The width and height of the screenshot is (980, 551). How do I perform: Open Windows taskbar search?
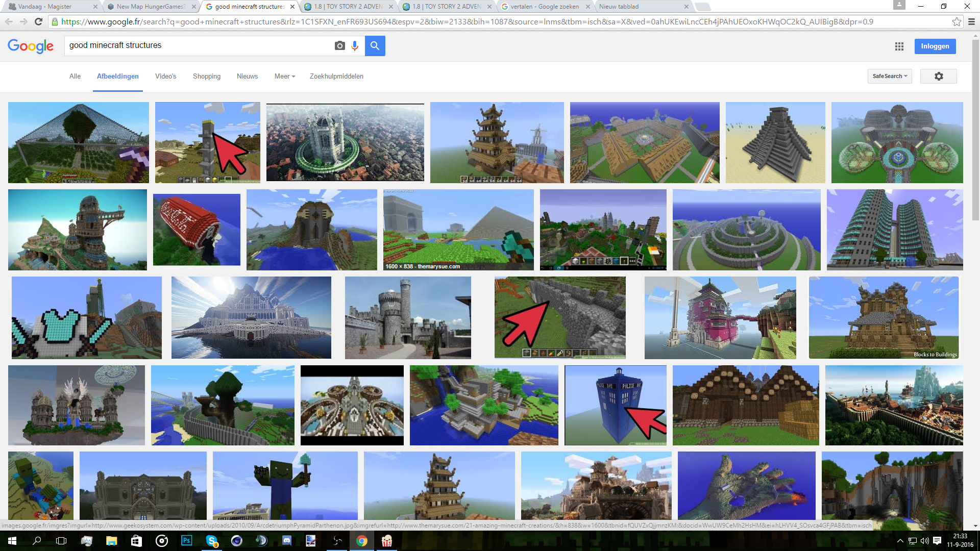[37, 541]
